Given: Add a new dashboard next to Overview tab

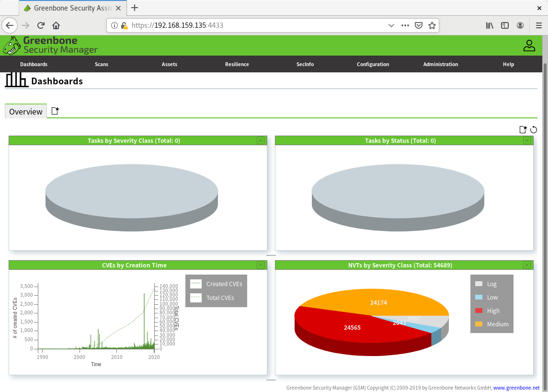Looking at the screenshot, I should [55, 111].
